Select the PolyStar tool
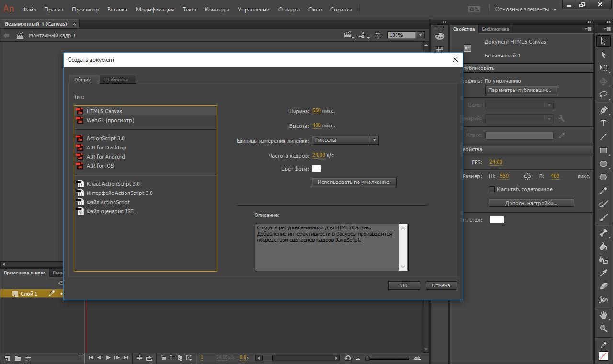 coord(603,177)
